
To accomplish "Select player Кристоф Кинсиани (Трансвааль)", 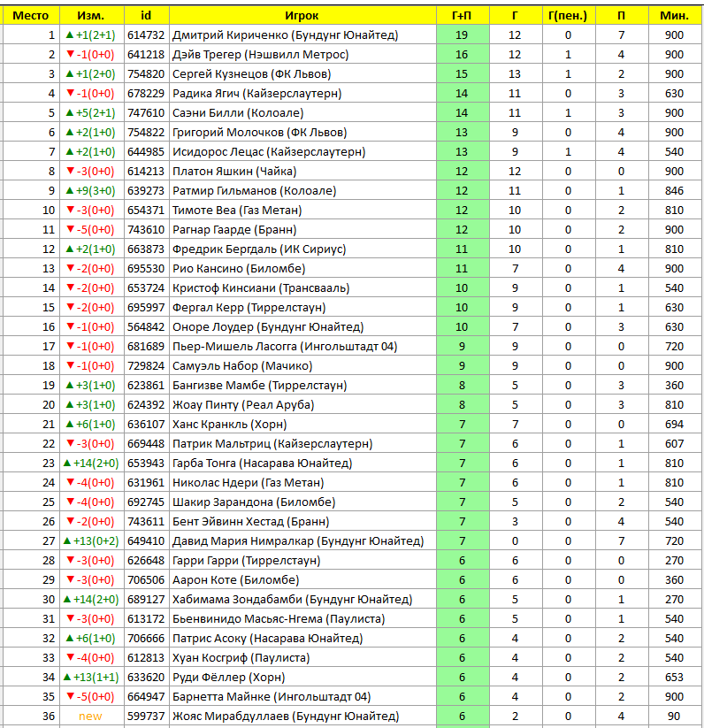I will [261, 288].
